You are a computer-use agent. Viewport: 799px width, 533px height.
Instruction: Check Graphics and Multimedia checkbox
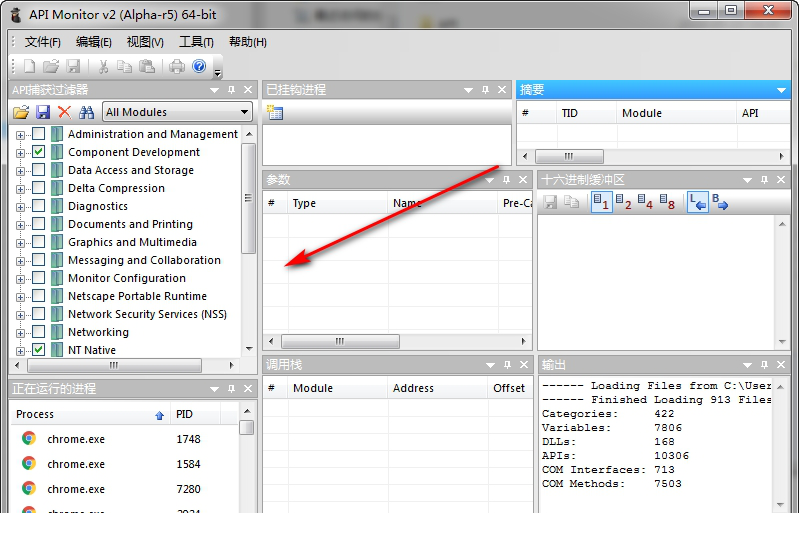point(39,242)
